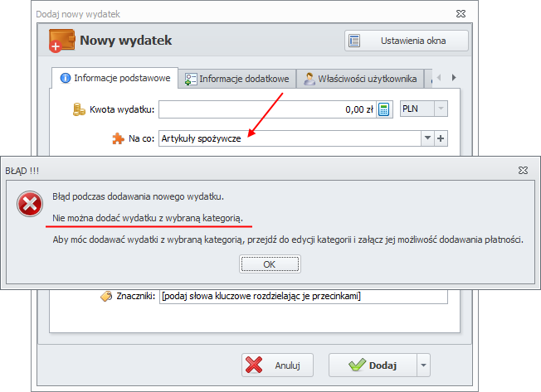Expand the Na co category dropdown arrow
Image resolution: width=541 pixels, height=392 pixels.
(427, 138)
